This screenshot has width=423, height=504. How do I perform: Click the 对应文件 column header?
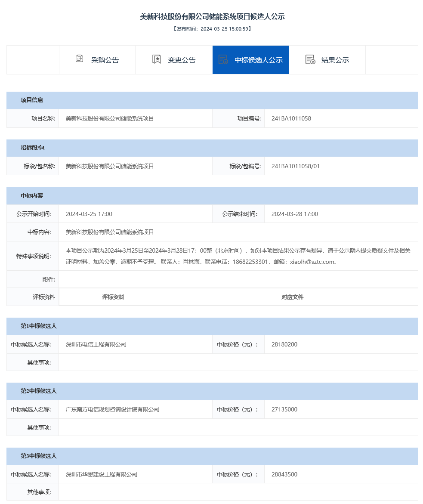(292, 297)
